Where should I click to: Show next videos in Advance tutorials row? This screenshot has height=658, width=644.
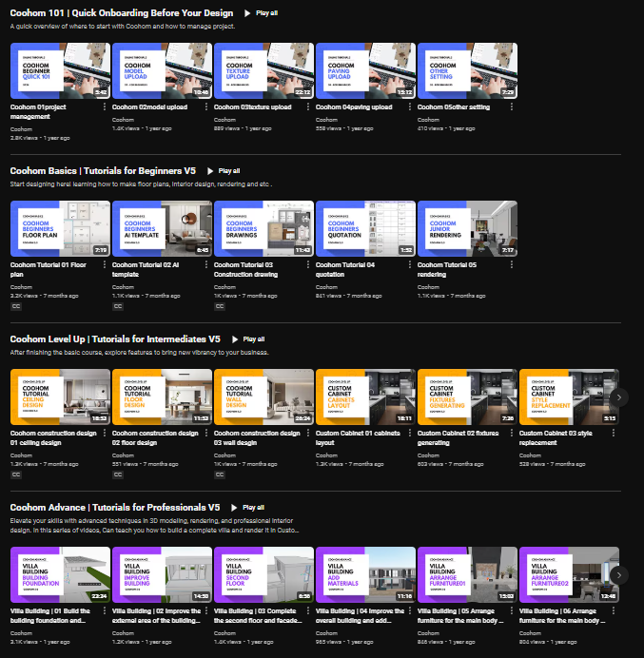point(619,575)
